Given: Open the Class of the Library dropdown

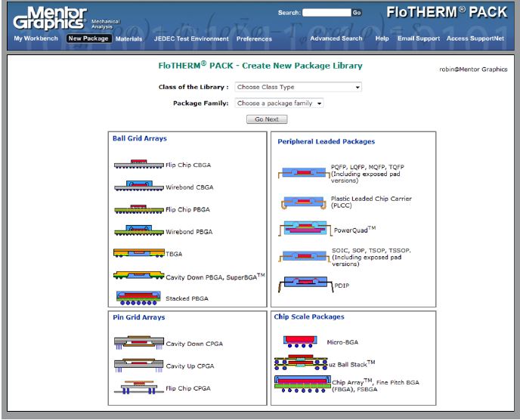Looking at the screenshot, I should [298, 87].
